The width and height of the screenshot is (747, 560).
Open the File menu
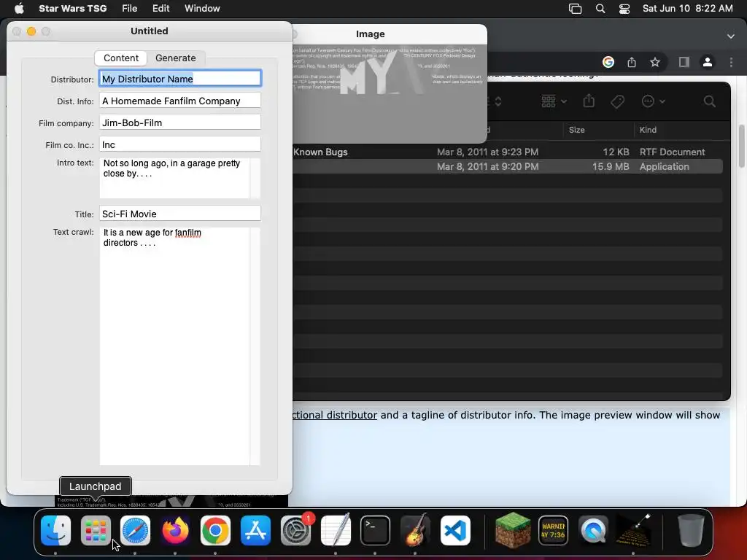click(x=130, y=9)
